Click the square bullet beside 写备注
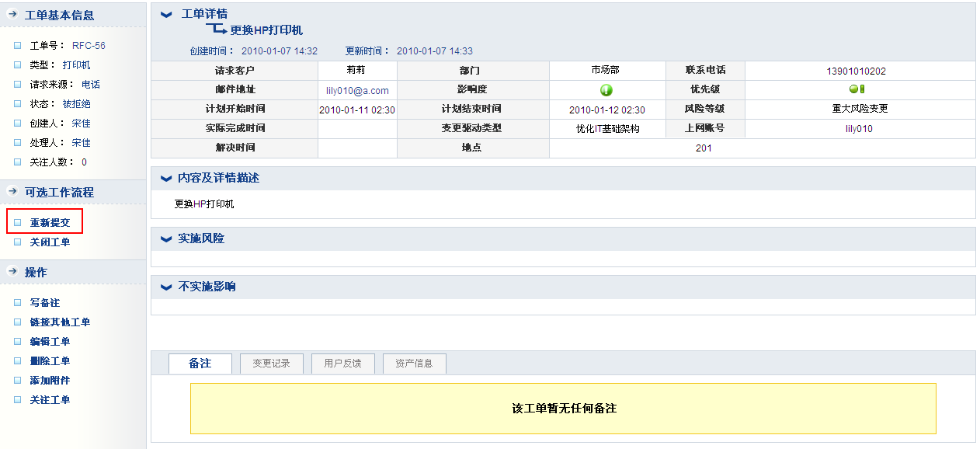This screenshot has height=449, width=980. tap(17, 303)
